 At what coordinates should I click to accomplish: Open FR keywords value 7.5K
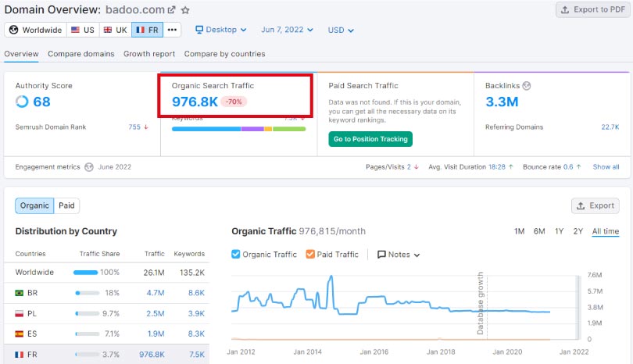tap(197, 355)
